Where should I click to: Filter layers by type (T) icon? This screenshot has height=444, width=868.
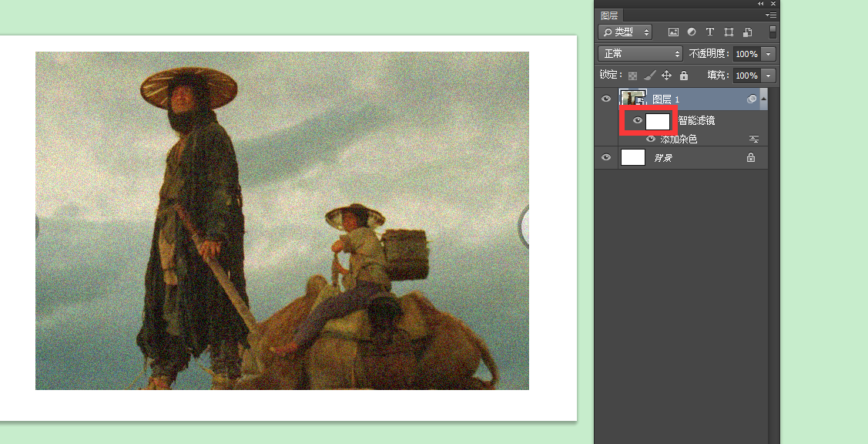pyautogui.click(x=710, y=32)
